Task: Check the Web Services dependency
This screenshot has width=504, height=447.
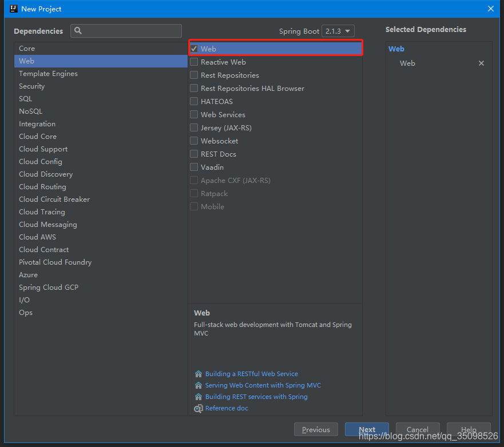Action: pyautogui.click(x=194, y=115)
